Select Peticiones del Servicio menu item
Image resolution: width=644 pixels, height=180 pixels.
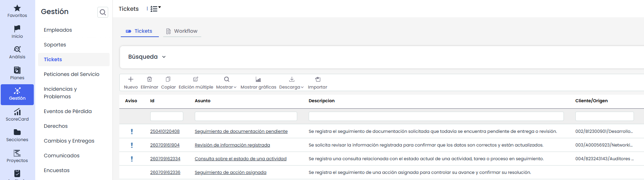tap(72, 74)
